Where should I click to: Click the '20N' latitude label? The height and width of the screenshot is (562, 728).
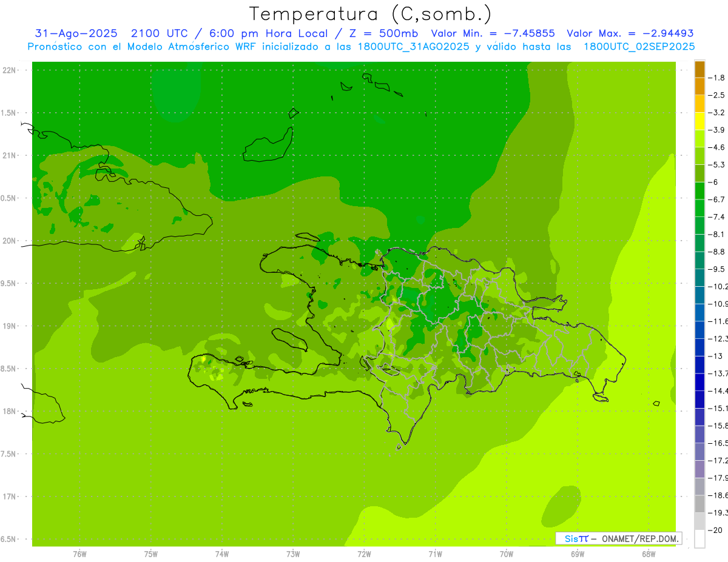point(8,241)
